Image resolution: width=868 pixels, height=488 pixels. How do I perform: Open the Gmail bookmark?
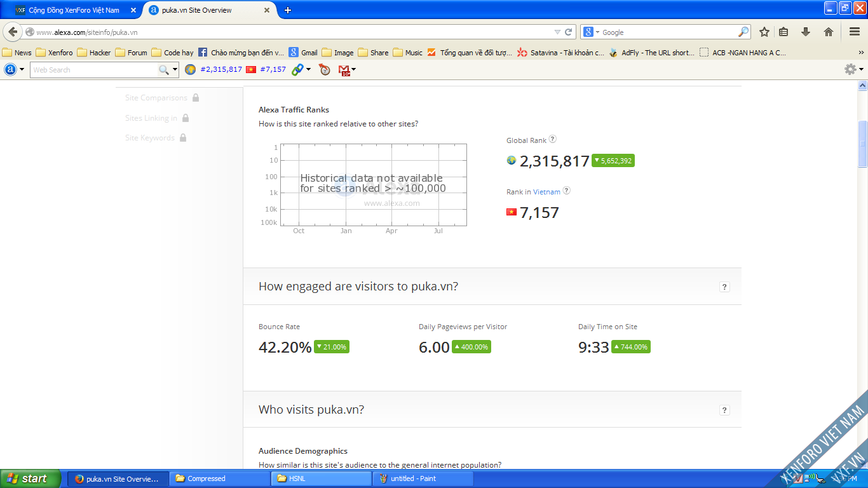click(303, 53)
